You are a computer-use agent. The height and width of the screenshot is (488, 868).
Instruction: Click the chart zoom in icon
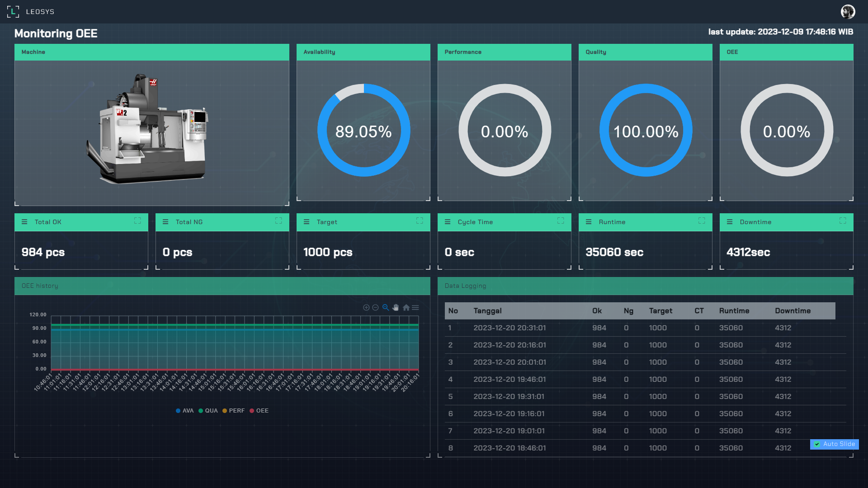366,308
